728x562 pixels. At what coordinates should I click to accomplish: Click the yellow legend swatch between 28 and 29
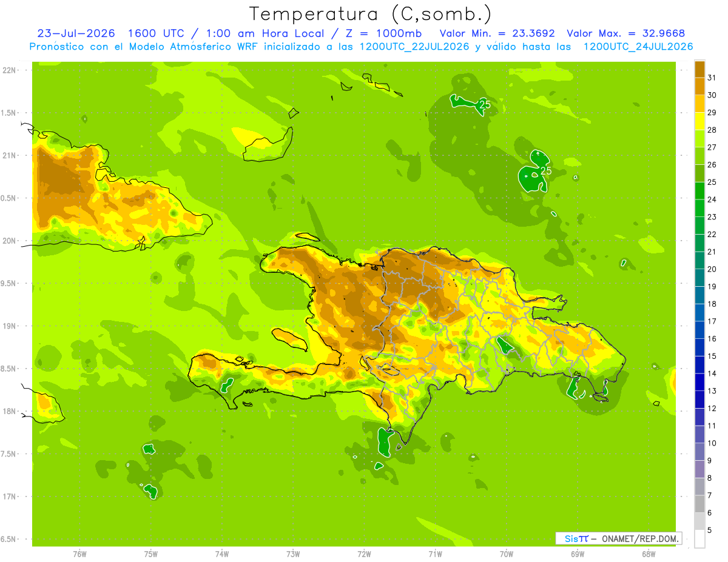699,121
